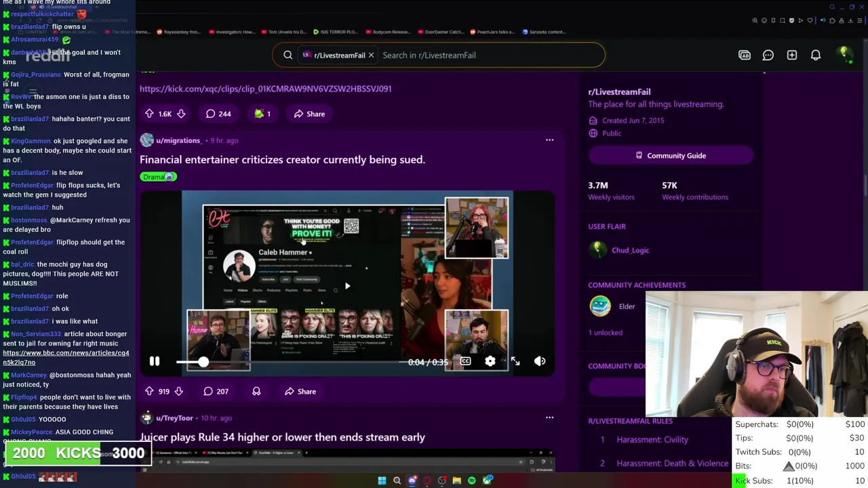Open video player settings gear
This screenshot has height=488, width=868.
click(x=490, y=362)
